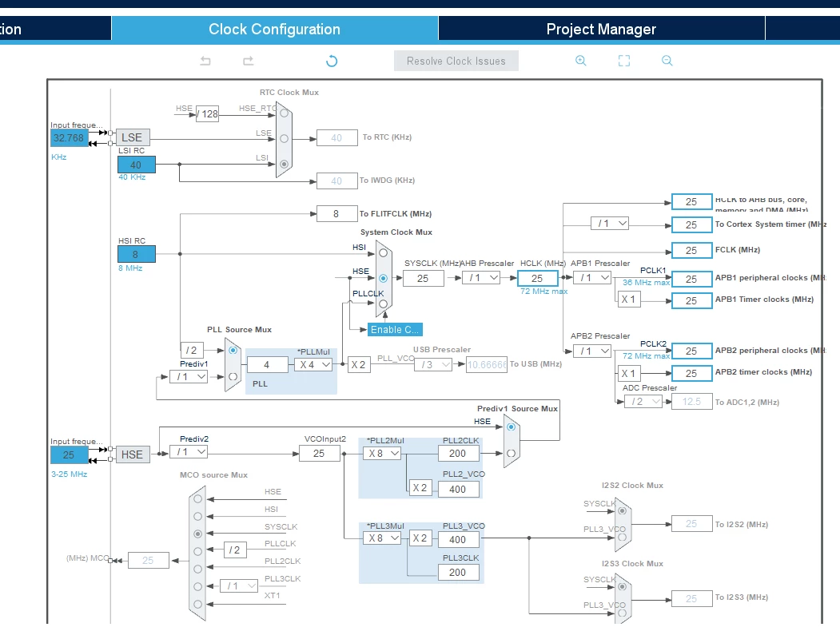Screen dimensions: 840x631
Task: Click the FCLK (MHz) value box
Action: (x=692, y=251)
